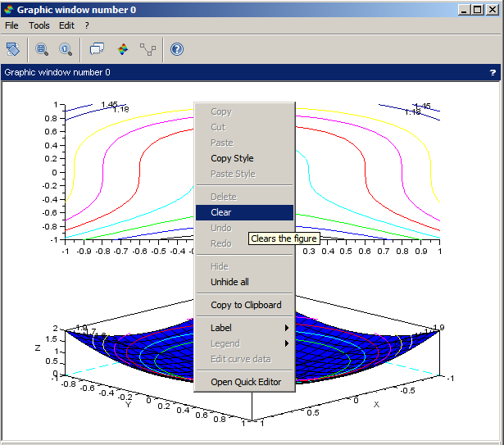Choose Copy to Clipboard option
The width and height of the screenshot is (504, 445).
[246, 305]
